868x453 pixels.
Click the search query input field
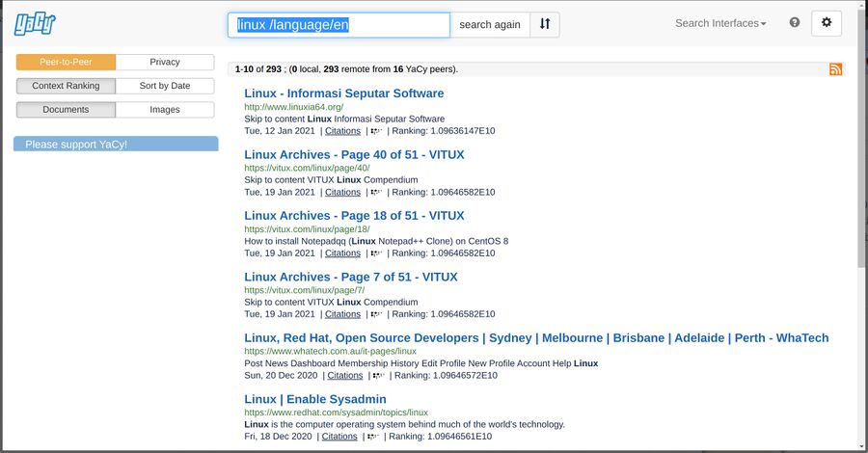click(339, 25)
